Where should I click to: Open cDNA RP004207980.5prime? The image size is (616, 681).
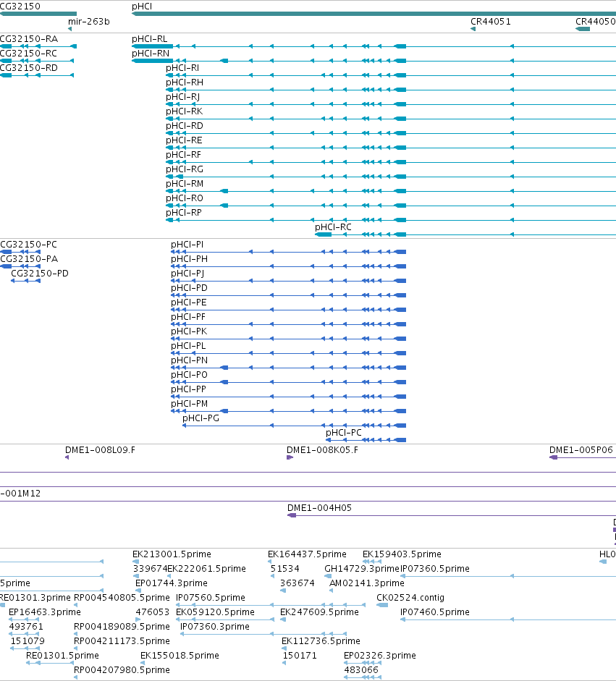(x=122, y=669)
